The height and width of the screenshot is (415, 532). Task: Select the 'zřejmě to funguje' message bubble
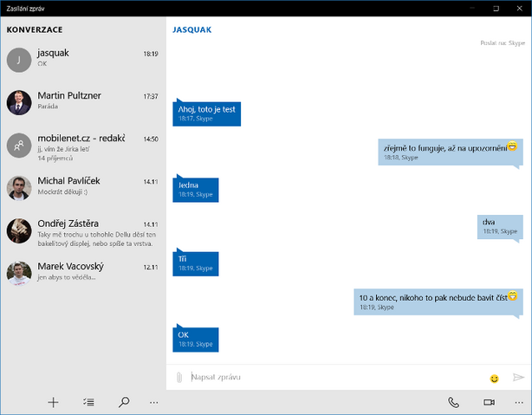pos(451,152)
